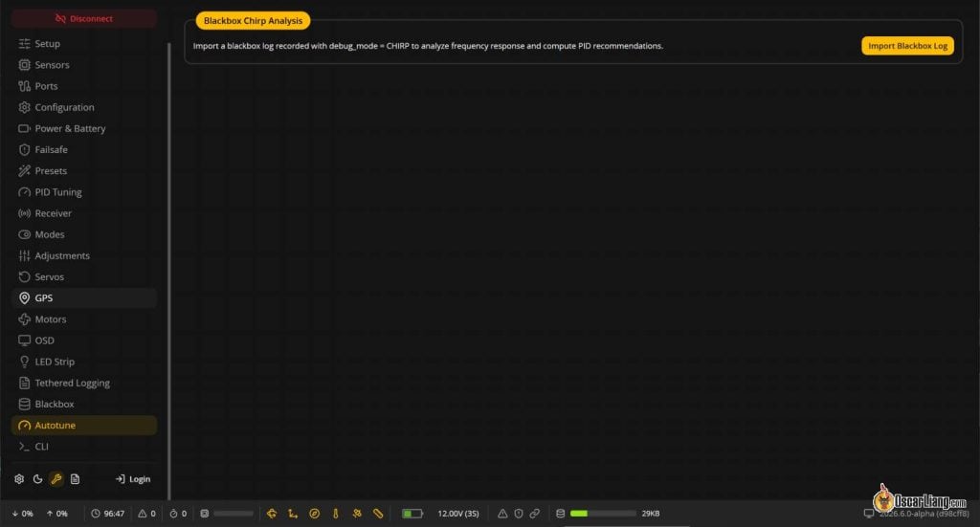This screenshot has height=527, width=980.
Task: Click the Servos rotate icon
Action: point(24,277)
